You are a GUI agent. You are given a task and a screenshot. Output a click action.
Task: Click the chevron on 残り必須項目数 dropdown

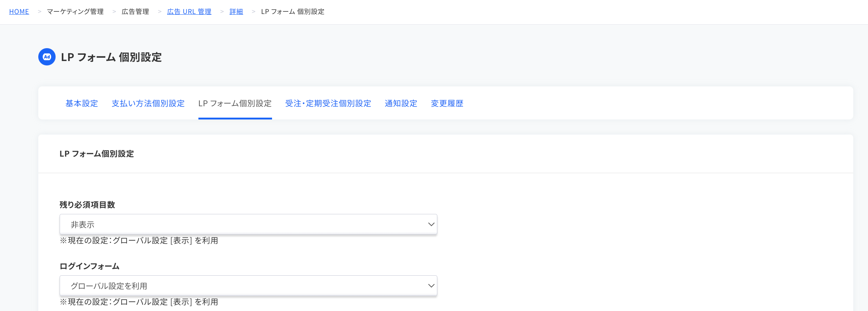tap(431, 224)
